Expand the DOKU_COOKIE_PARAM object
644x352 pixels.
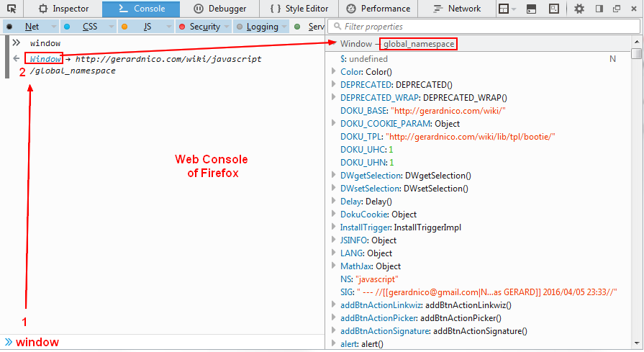click(x=333, y=124)
